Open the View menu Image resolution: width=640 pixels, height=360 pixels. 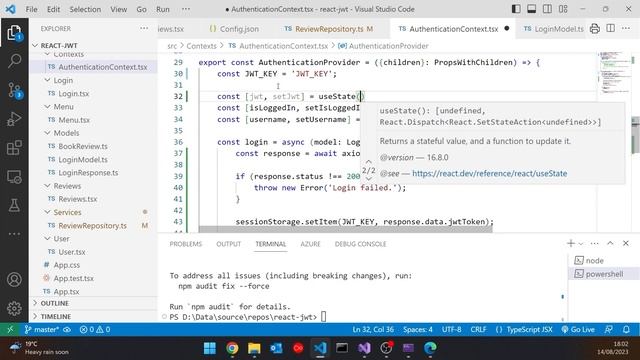(x=118, y=9)
